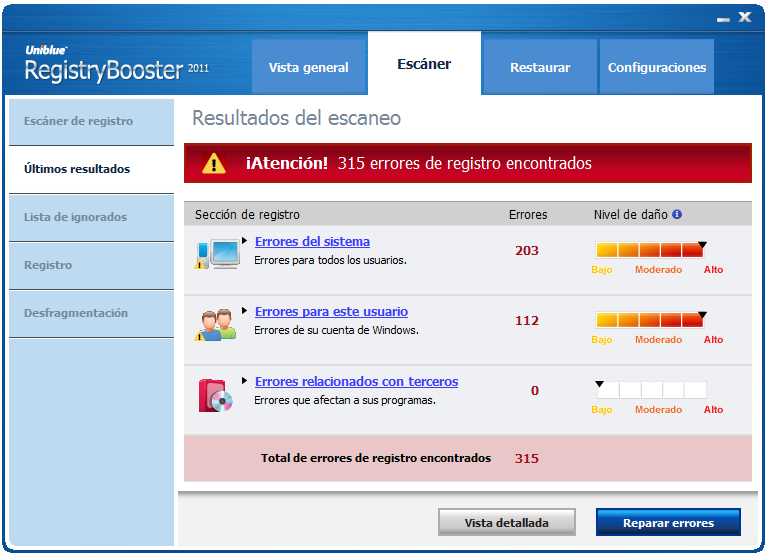Click the Sección de registro column header
Viewport: 769px width, 557px height.
247,215
